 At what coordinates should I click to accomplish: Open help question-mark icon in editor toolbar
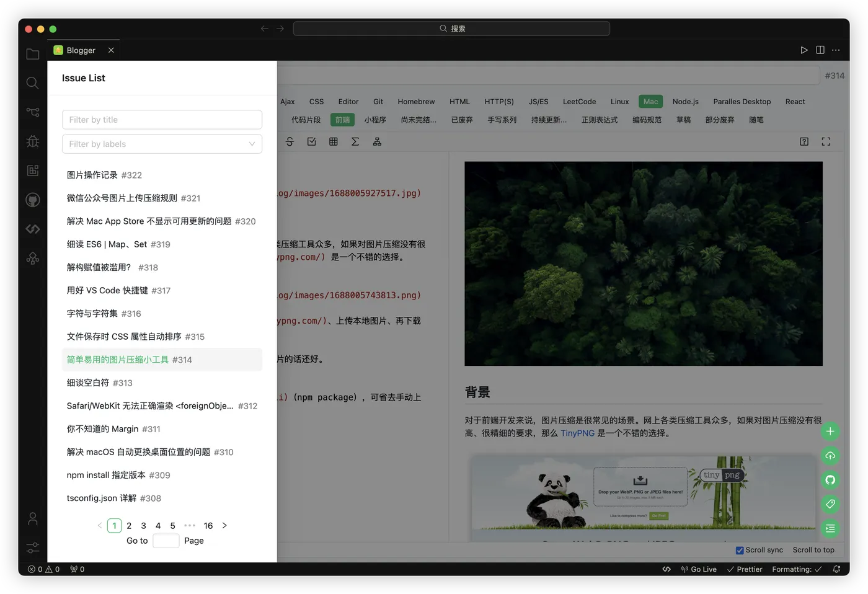pyautogui.click(x=804, y=142)
